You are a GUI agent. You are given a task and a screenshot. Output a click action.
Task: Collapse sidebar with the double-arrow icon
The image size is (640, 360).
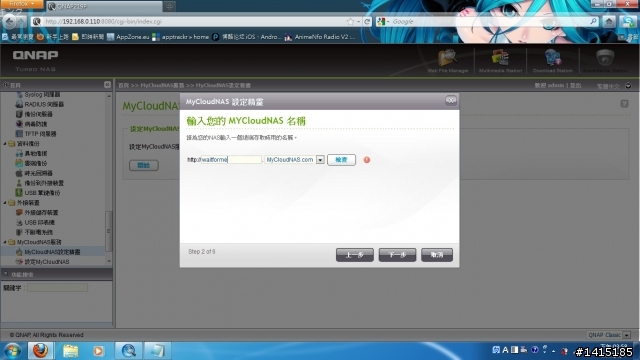107,84
